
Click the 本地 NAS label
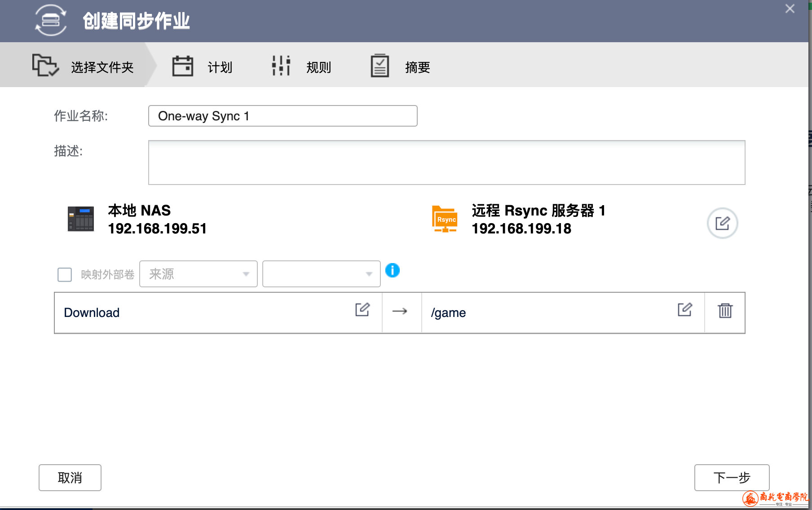tap(139, 211)
